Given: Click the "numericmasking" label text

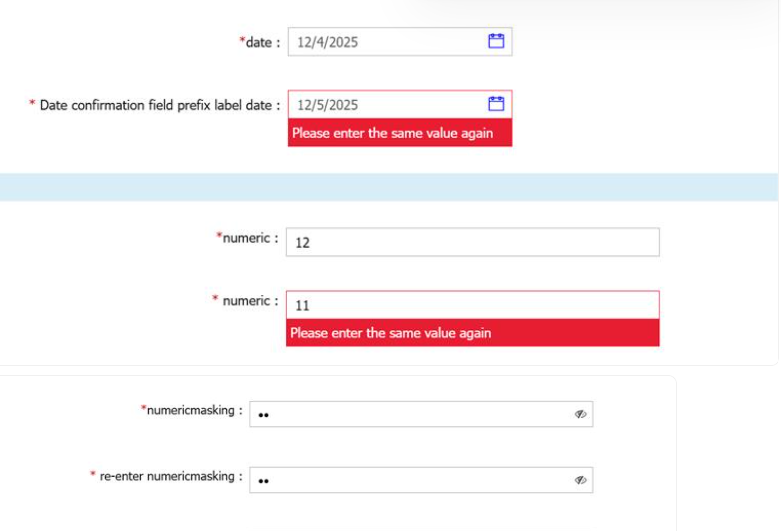Looking at the screenshot, I should pyautogui.click(x=194, y=410).
